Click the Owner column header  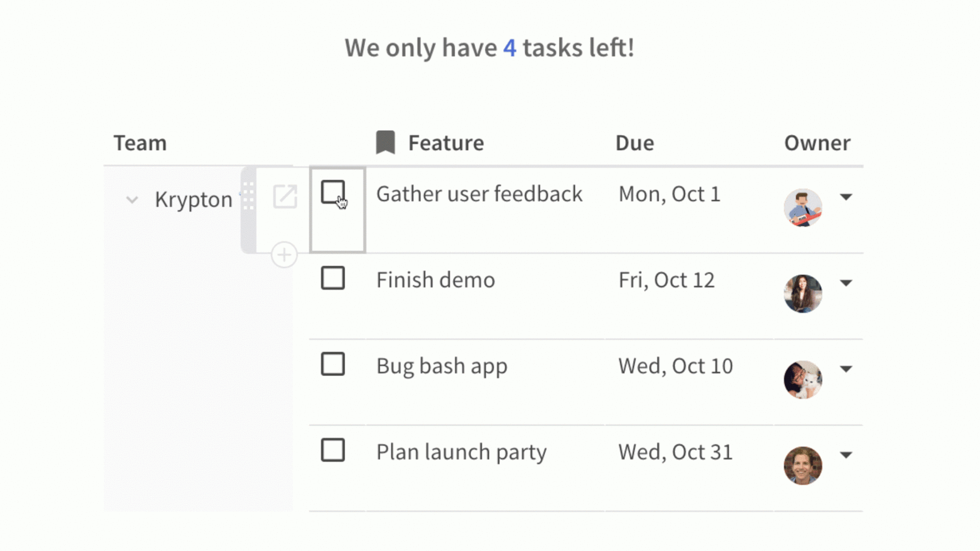point(817,142)
